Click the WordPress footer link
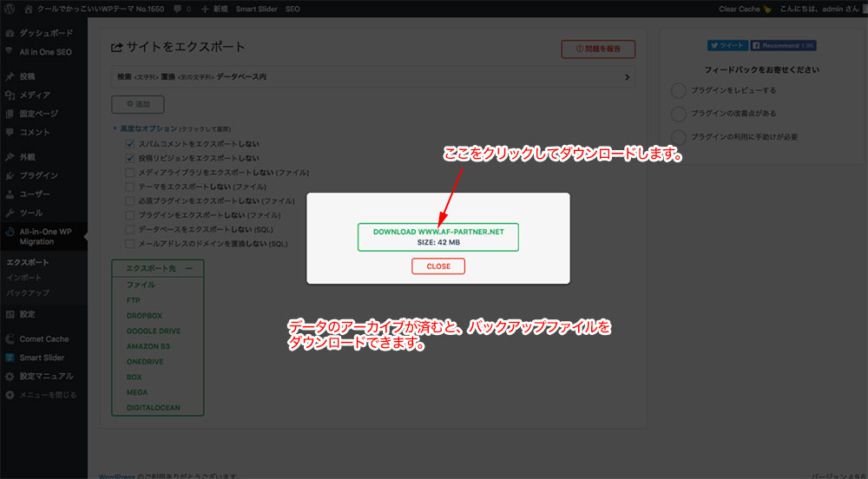 (116, 476)
